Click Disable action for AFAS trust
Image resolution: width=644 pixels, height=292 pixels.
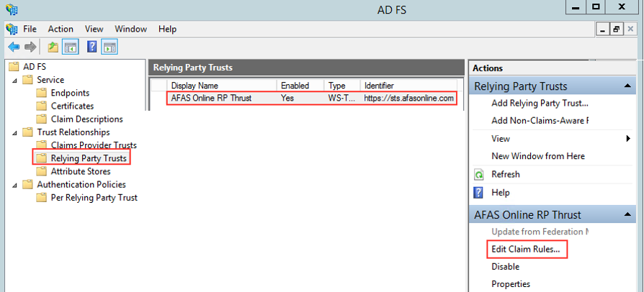(506, 267)
